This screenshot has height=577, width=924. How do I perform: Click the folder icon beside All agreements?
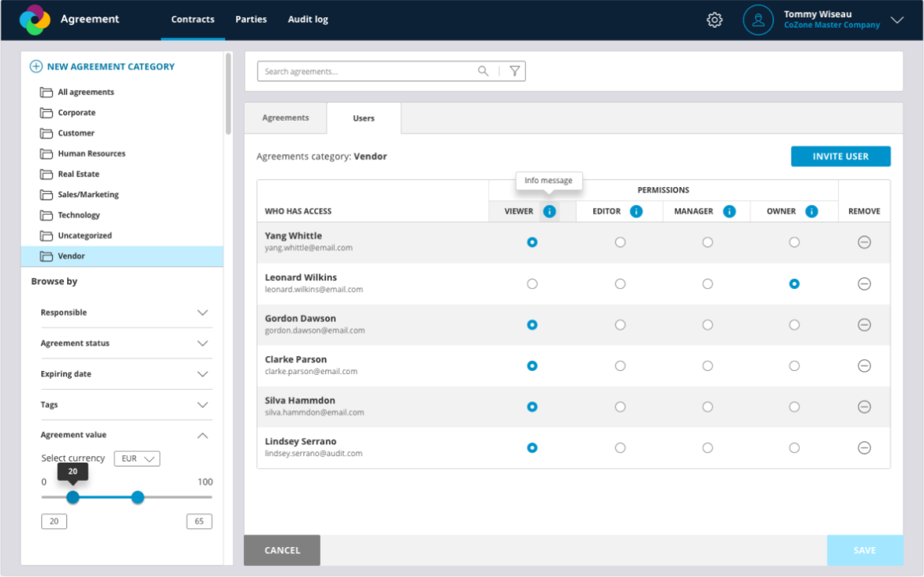(x=46, y=92)
